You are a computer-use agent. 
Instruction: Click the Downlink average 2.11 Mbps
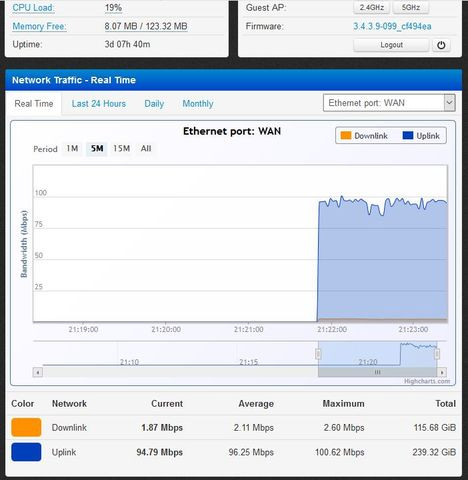pos(254,428)
